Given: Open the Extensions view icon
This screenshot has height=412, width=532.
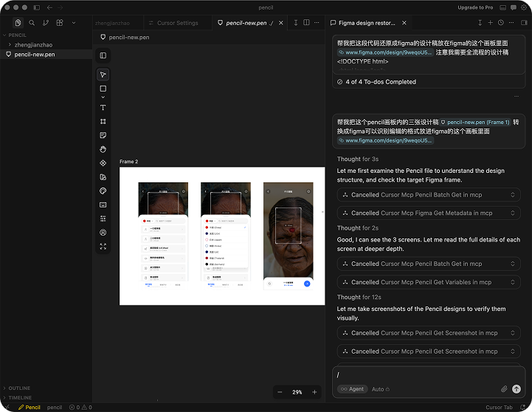Looking at the screenshot, I should click(x=60, y=23).
